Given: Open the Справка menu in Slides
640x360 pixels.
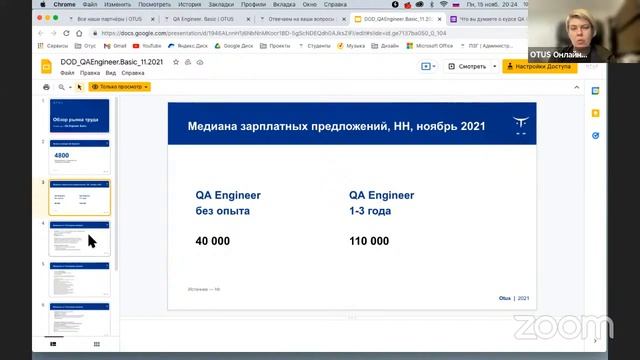Looking at the screenshot, I should (x=133, y=73).
